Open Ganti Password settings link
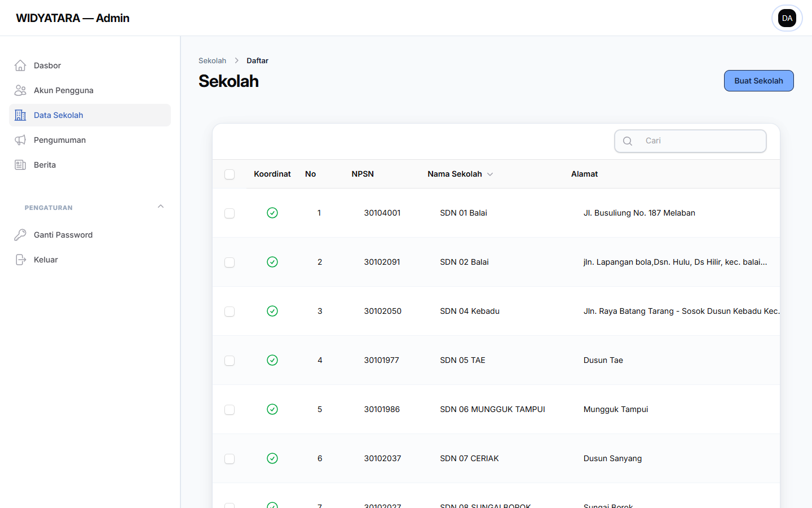The image size is (812, 508). (x=90, y=235)
